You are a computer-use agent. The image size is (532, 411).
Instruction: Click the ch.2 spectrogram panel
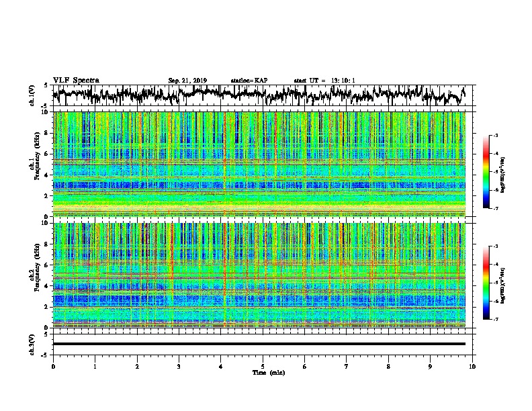coord(259,275)
